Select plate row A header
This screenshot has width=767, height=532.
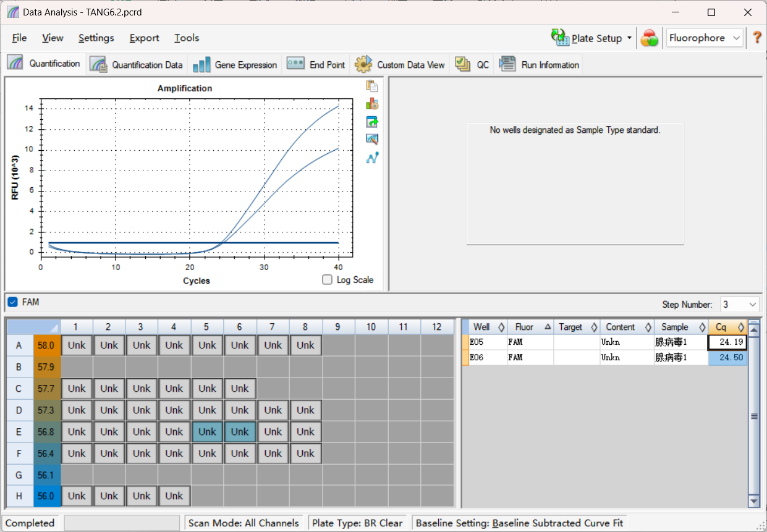pyautogui.click(x=20, y=345)
